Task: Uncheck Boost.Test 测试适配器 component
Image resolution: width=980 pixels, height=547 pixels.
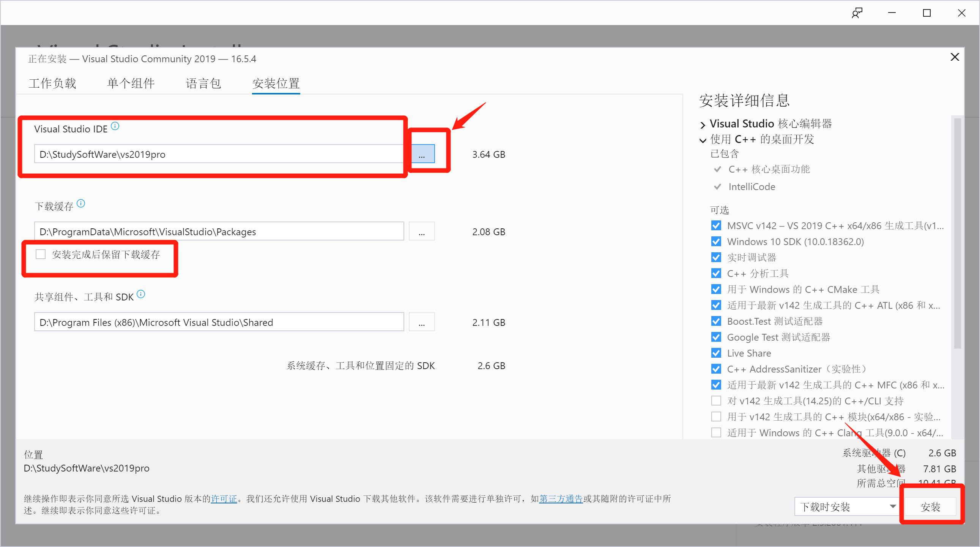Action: point(716,321)
